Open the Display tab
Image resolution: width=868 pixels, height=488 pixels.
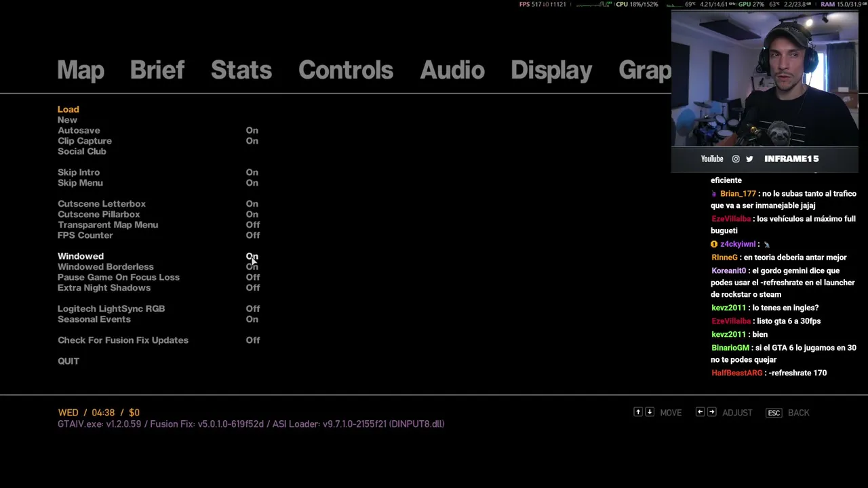point(551,70)
